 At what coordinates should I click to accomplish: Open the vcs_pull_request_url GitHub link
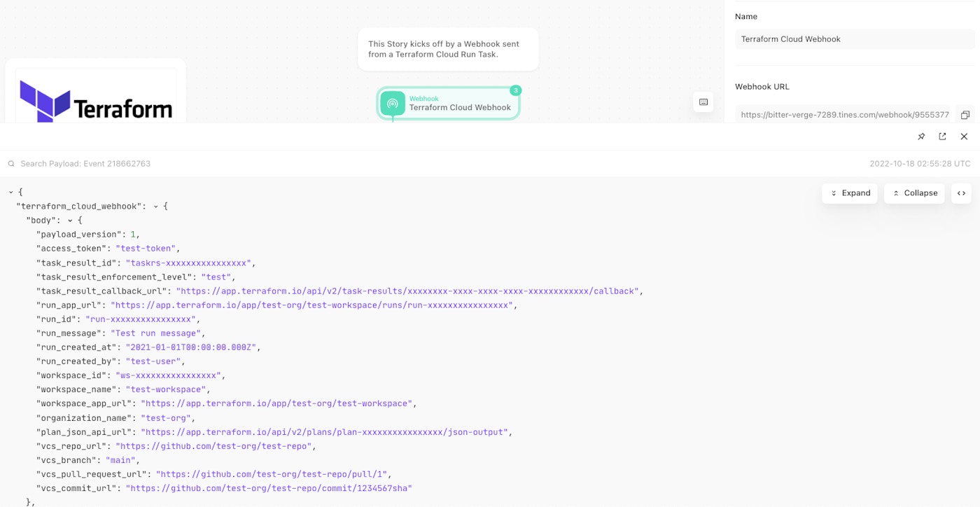(273, 474)
